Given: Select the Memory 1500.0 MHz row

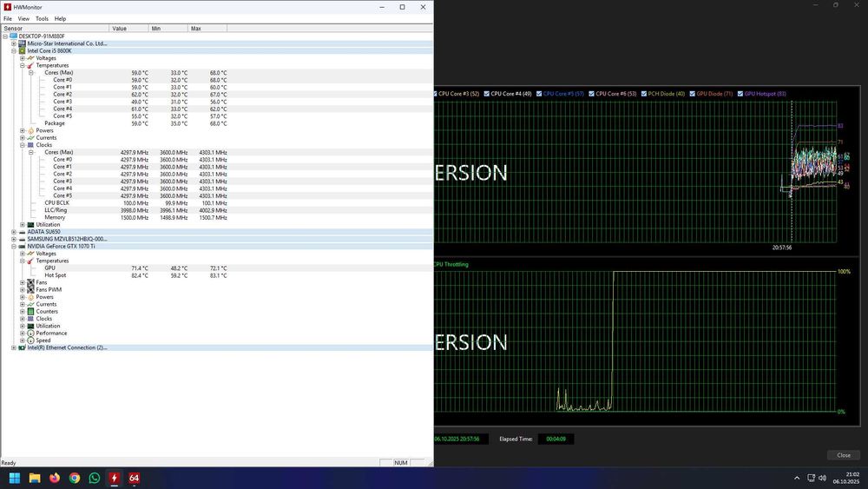Looking at the screenshot, I should (216, 218).
